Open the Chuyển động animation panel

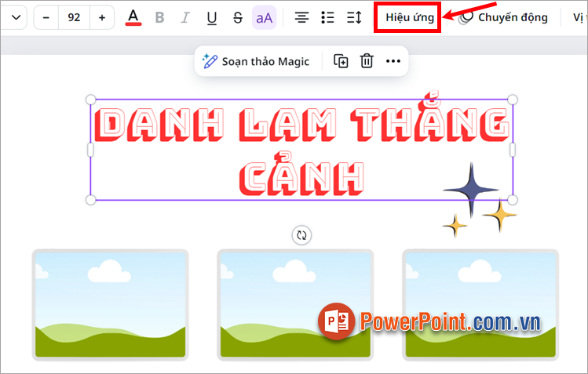point(503,17)
